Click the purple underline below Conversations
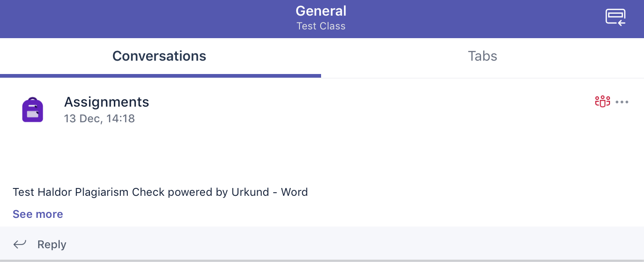The image size is (644, 262). tap(160, 76)
